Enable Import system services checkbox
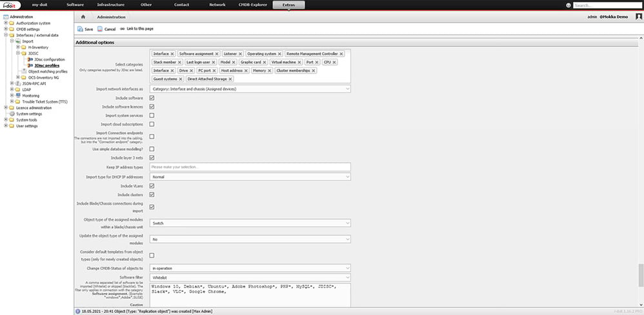 [152, 116]
